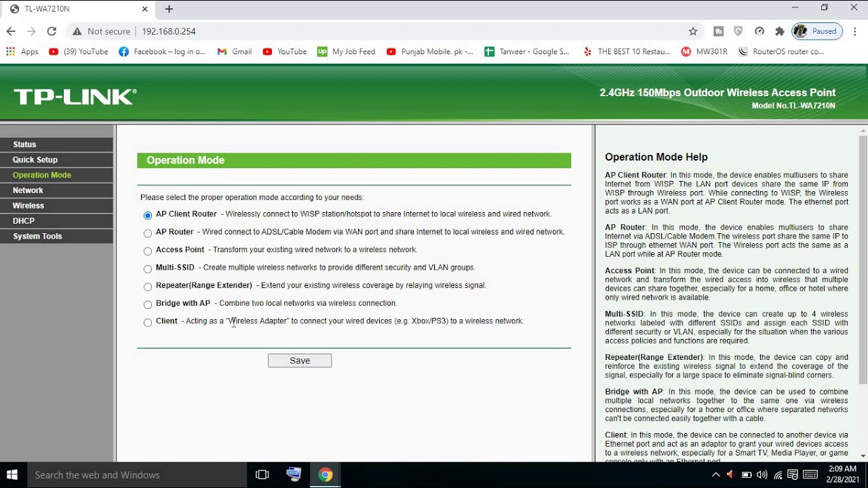Open the System Tools menu
Screen dimensions: 868x488
(56, 237)
